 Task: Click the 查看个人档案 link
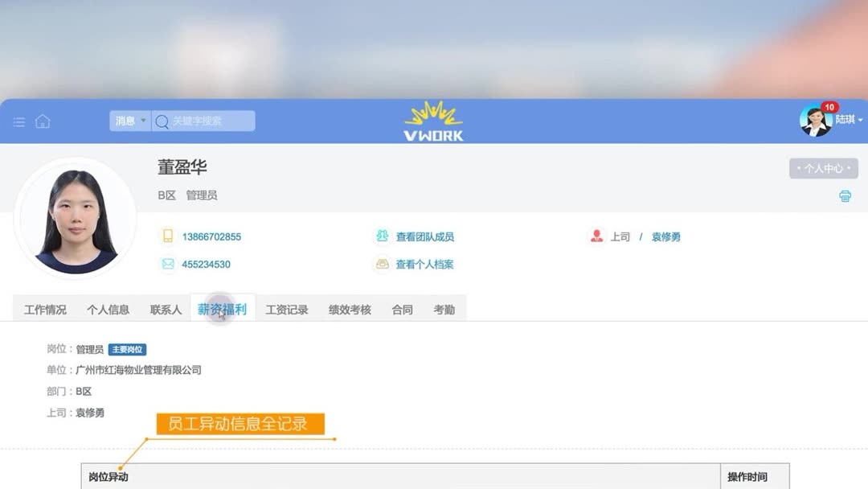pos(424,265)
